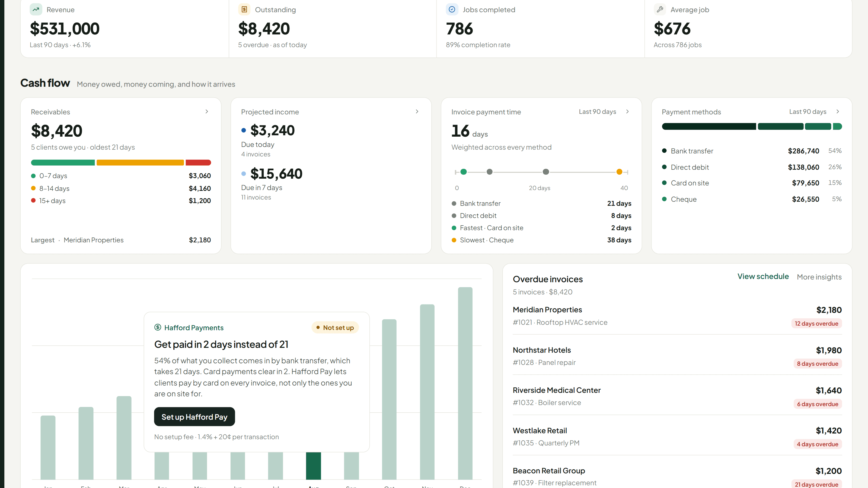Click the Jobs completed checkmark icon
Image resolution: width=868 pixels, height=488 pixels.
(x=452, y=9)
